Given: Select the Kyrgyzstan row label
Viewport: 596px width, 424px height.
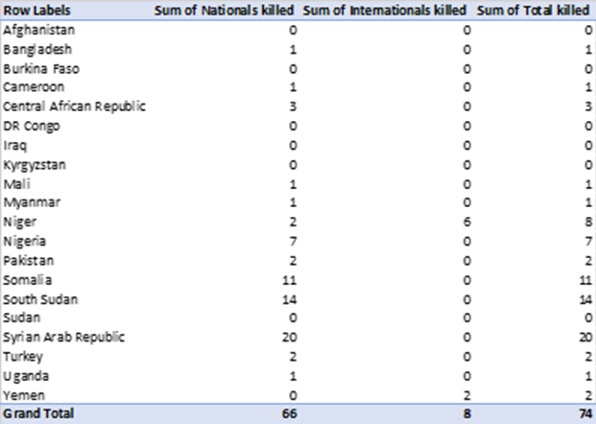Looking at the screenshot, I should 34,165.
